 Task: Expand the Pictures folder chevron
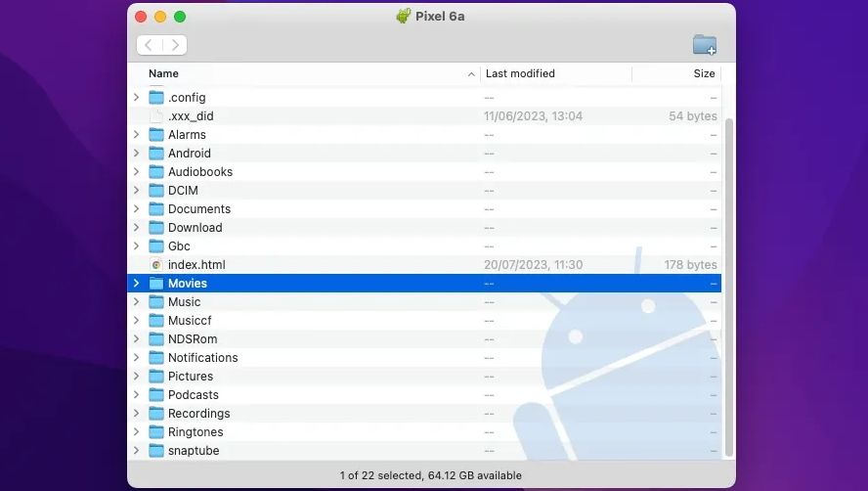136,377
